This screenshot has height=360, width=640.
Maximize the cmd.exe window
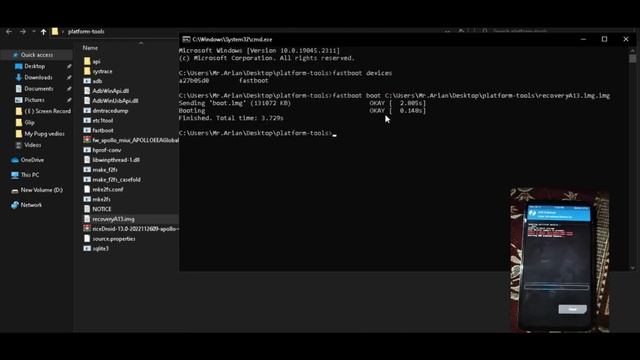point(604,39)
